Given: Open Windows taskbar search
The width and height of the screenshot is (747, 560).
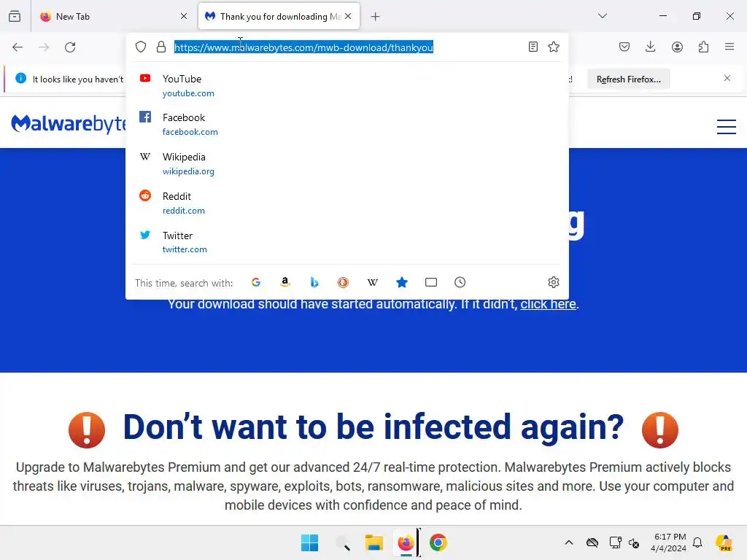Looking at the screenshot, I should point(343,542).
